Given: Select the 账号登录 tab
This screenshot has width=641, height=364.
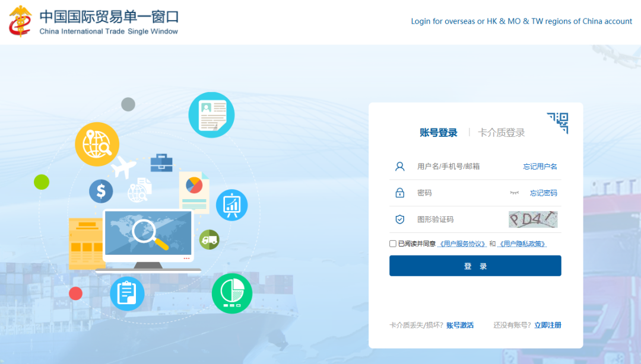Looking at the screenshot, I should (x=438, y=132).
